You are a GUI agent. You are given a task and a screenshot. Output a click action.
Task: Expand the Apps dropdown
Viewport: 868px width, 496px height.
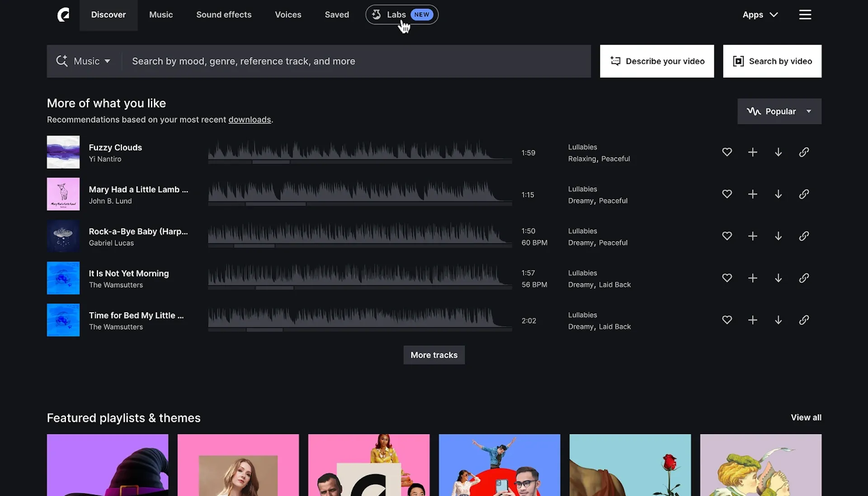[760, 14]
